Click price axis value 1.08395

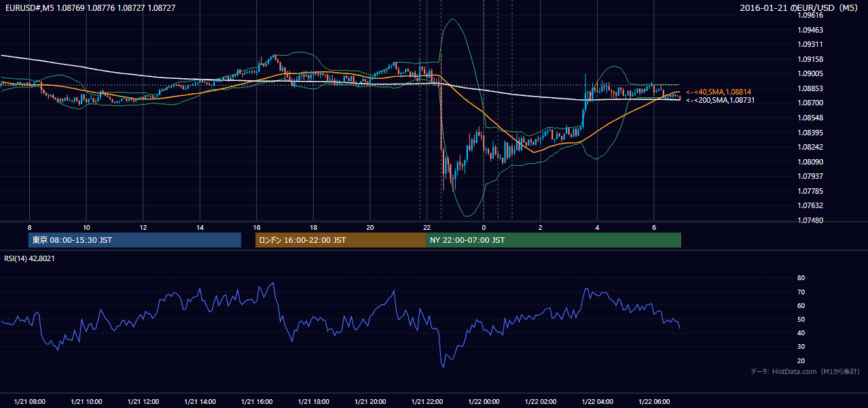(810, 133)
